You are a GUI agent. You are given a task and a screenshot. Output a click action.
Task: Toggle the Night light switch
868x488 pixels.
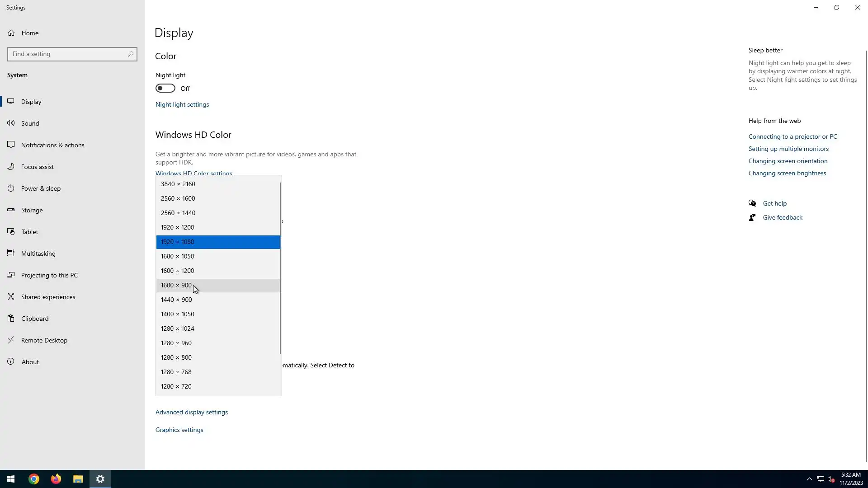tap(165, 88)
